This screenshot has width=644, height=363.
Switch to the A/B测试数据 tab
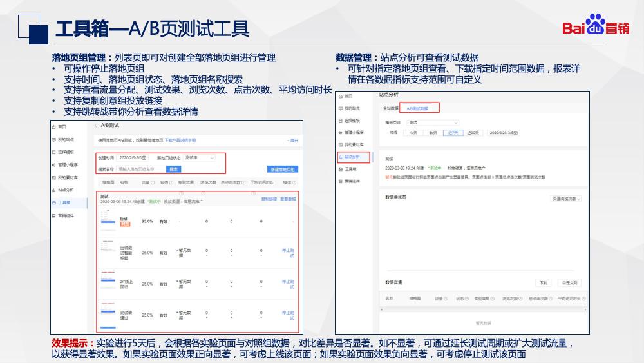(418, 108)
